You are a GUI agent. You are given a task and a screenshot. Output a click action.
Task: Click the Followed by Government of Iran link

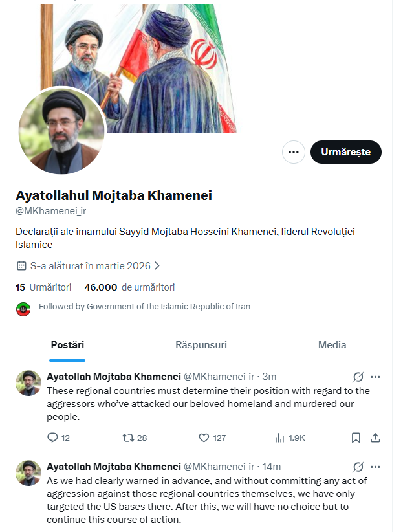pos(144,307)
